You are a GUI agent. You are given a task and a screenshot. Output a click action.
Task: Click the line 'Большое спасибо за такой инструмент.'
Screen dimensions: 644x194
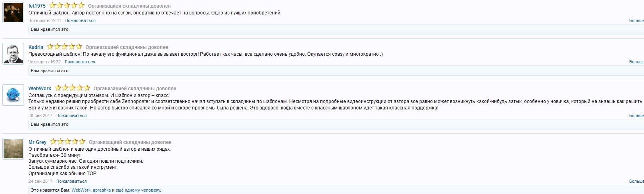point(73,167)
